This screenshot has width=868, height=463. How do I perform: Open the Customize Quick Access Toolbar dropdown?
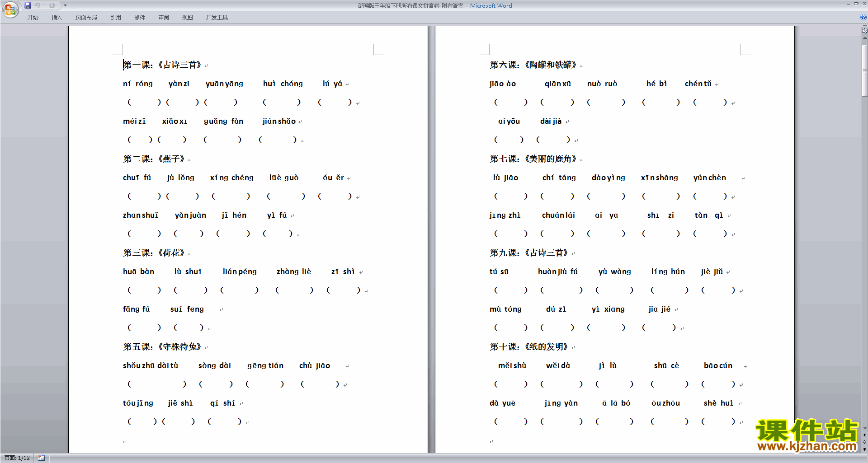click(65, 5)
